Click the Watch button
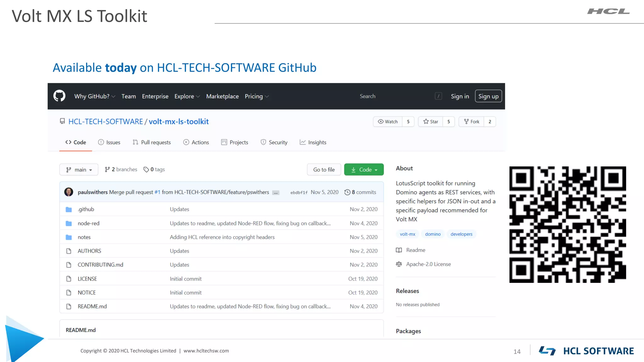This screenshot has height=362, width=644. [388, 122]
